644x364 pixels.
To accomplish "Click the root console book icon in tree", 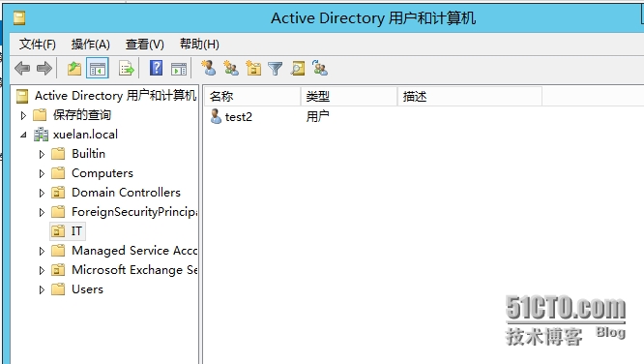I will tap(22, 96).
